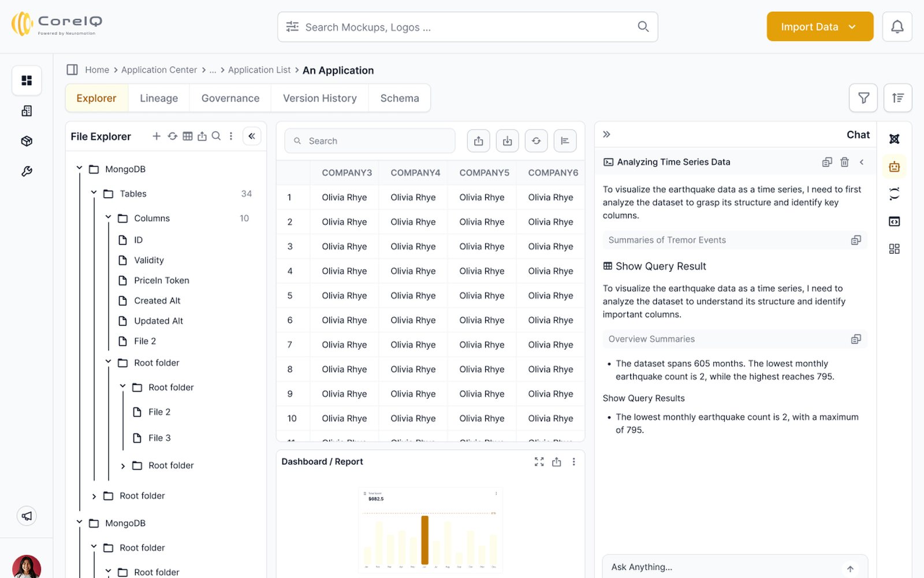The image size is (924, 578).
Task: Switch to the Governance tab
Action: click(230, 98)
